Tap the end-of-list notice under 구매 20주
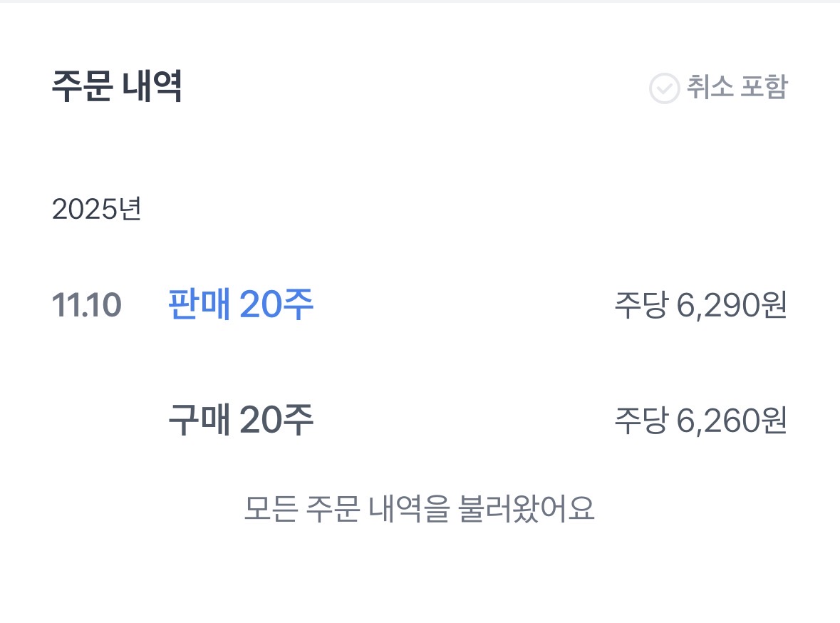 (419, 508)
